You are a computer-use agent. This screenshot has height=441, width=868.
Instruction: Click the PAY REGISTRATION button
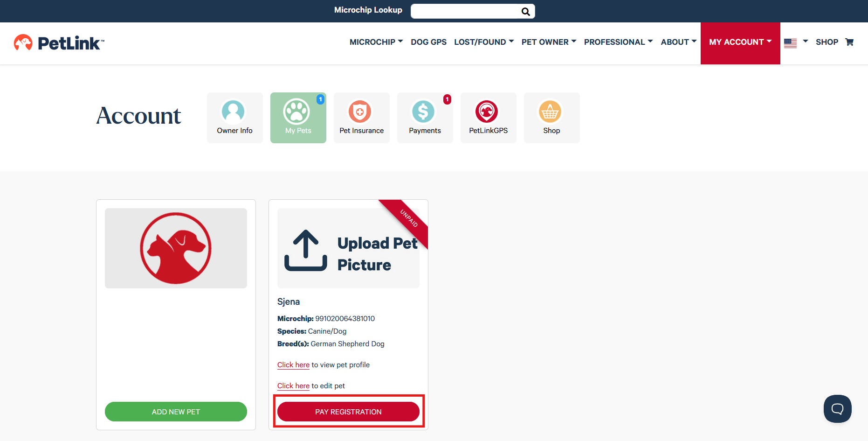tap(348, 412)
